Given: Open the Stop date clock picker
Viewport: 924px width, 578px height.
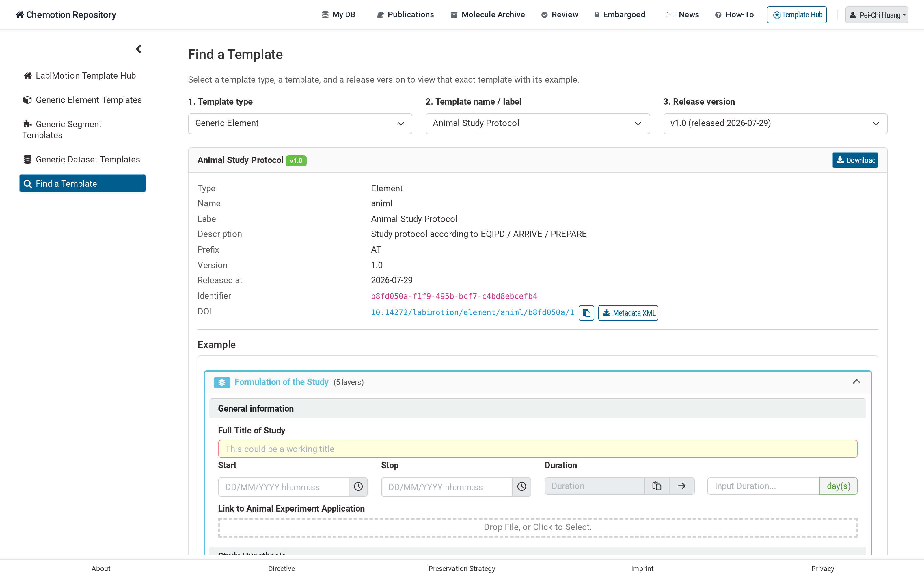Looking at the screenshot, I should (x=521, y=487).
